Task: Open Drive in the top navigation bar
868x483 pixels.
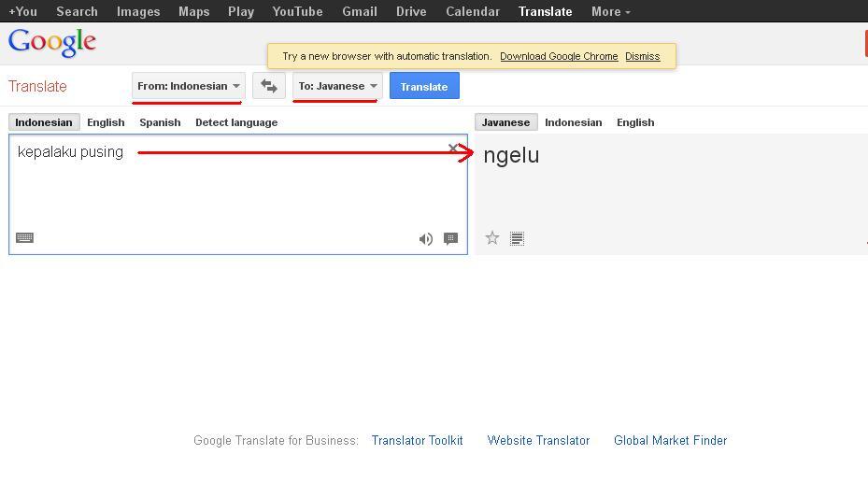Action: (411, 11)
